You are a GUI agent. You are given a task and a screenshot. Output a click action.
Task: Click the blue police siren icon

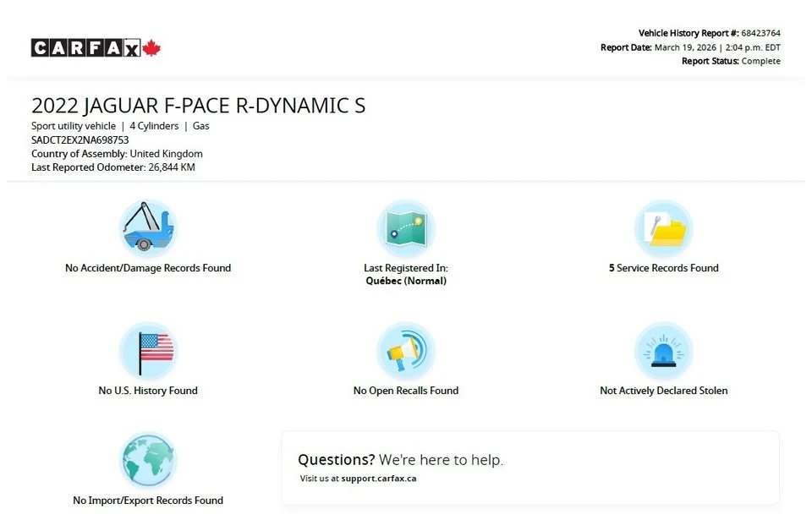[x=663, y=351]
